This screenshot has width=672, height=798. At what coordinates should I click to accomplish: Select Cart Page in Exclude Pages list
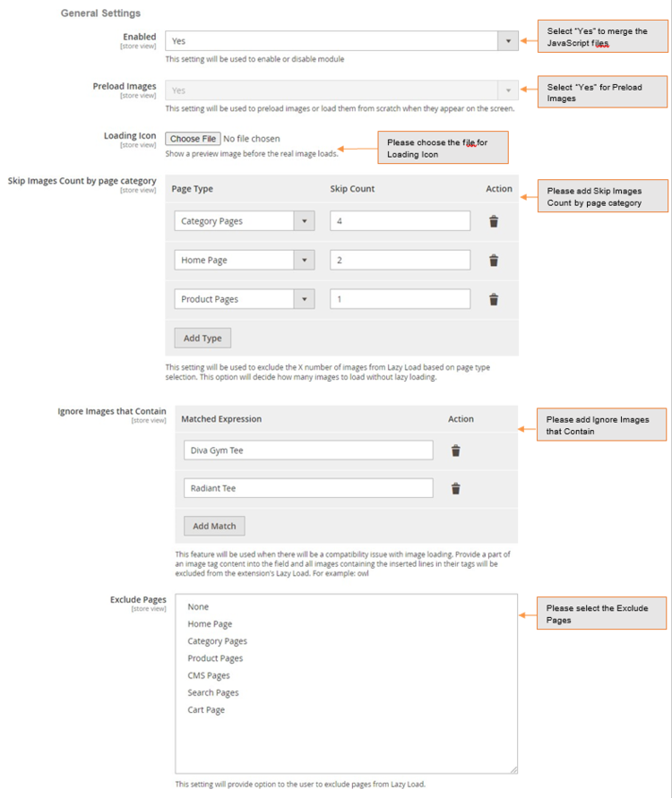206,710
